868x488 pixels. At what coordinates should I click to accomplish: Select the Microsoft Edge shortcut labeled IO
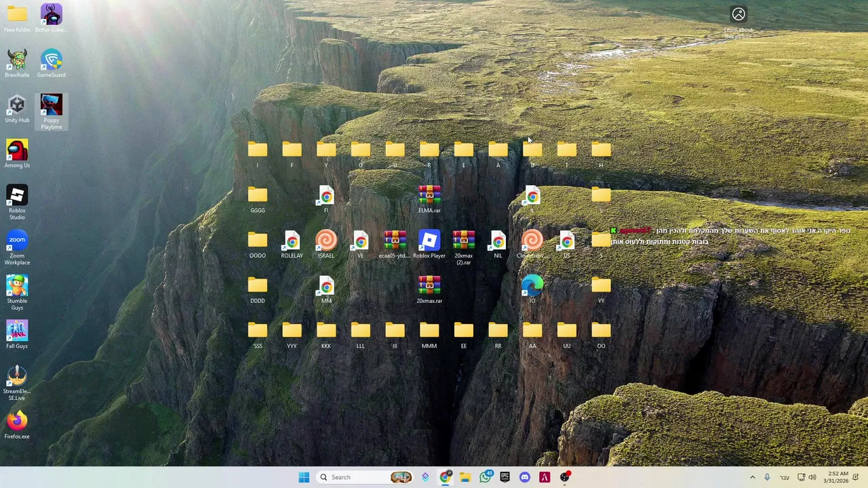[532, 289]
